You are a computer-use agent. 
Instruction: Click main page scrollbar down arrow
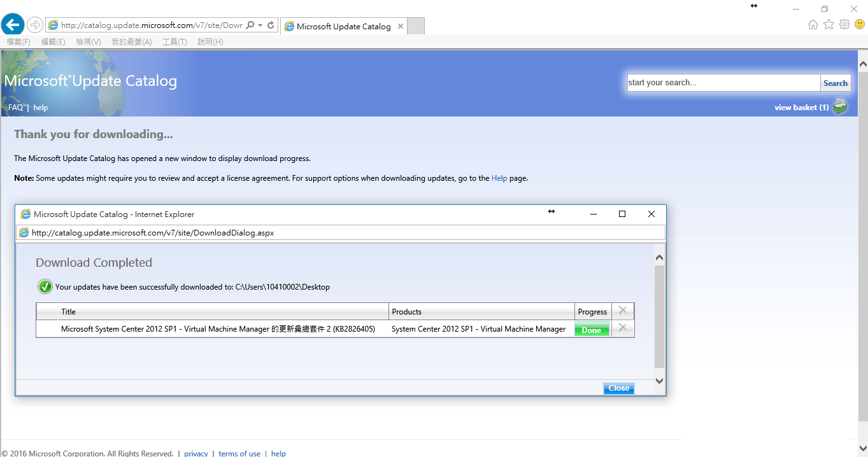coord(863,449)
